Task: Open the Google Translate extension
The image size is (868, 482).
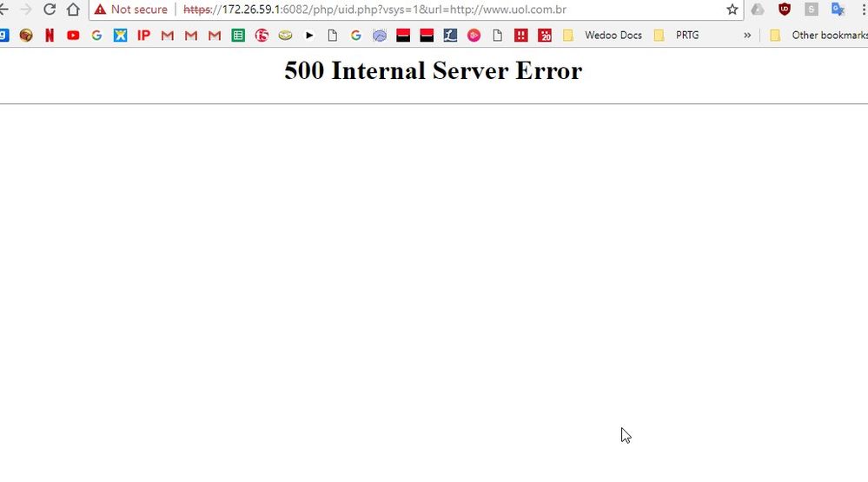Action: tap(838, 10)
